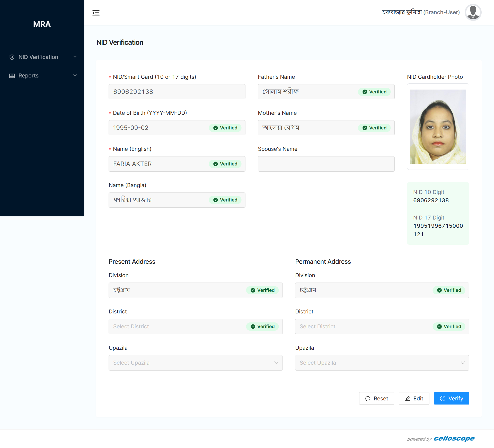The height and width of the screenshot is (448, 494).
Task: Click MRA logo in sidebar
Action: point(42,24)
